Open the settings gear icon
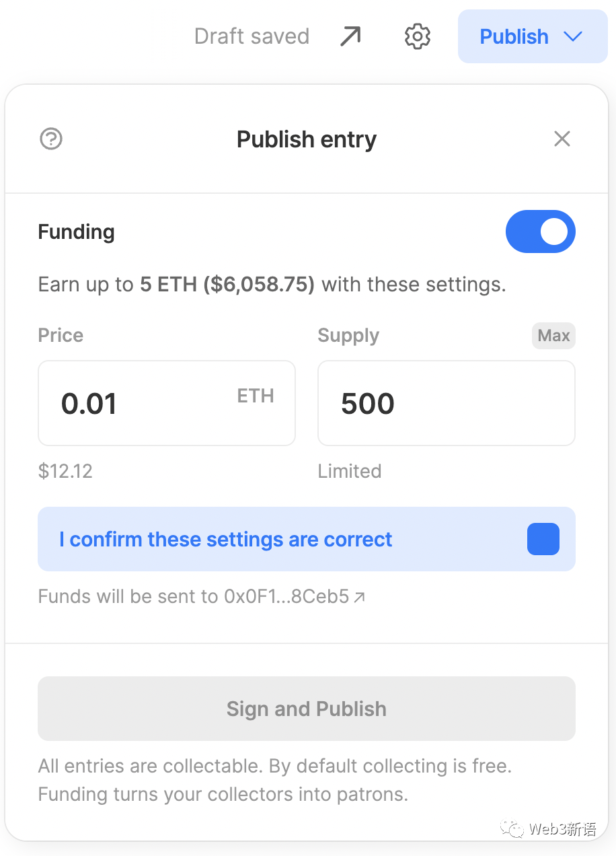This screenshot has width=616, height=856. pos(417,36)
